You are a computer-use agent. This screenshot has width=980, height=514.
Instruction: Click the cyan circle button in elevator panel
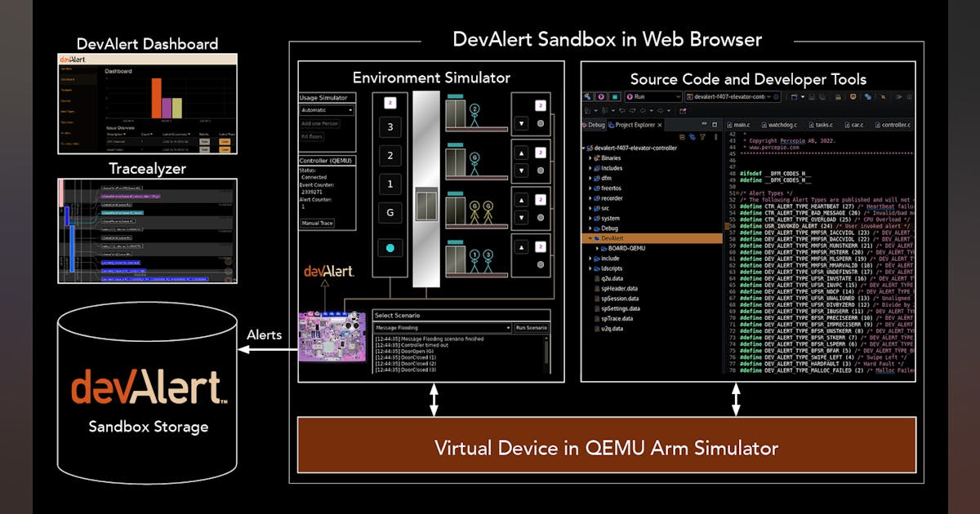pyautogui.click(x=390, y=248)
